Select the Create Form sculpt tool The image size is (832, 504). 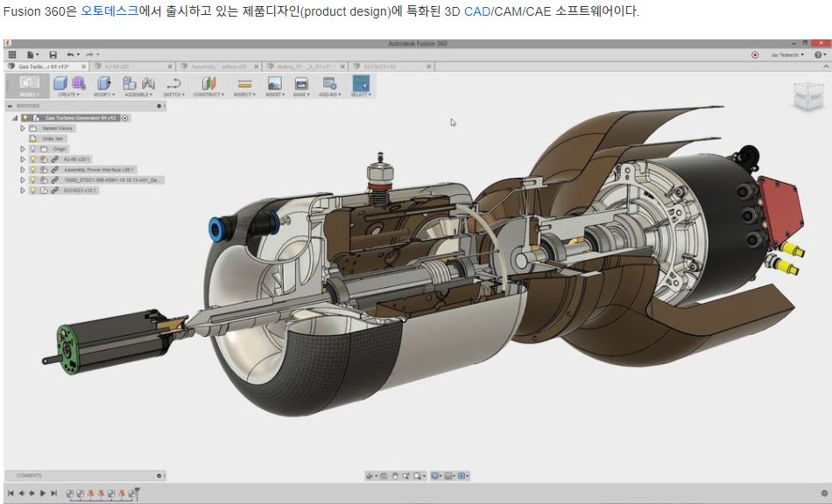[79, 82]
